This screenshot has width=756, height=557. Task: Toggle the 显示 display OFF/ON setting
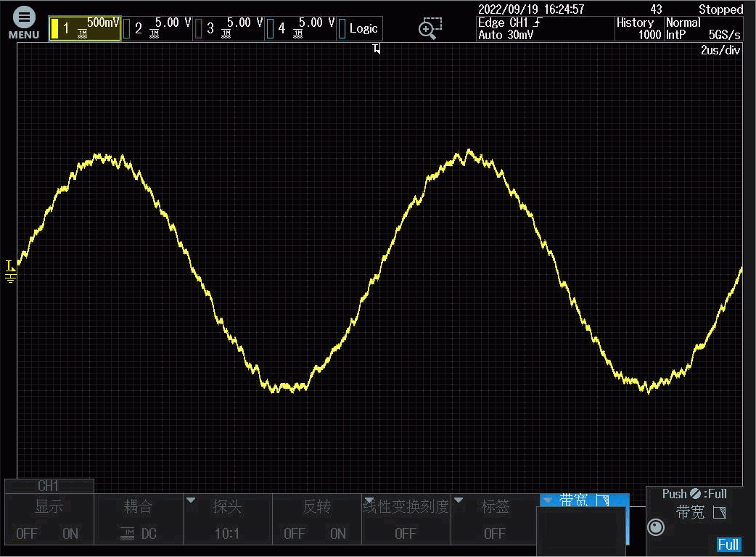pos(49,519)
